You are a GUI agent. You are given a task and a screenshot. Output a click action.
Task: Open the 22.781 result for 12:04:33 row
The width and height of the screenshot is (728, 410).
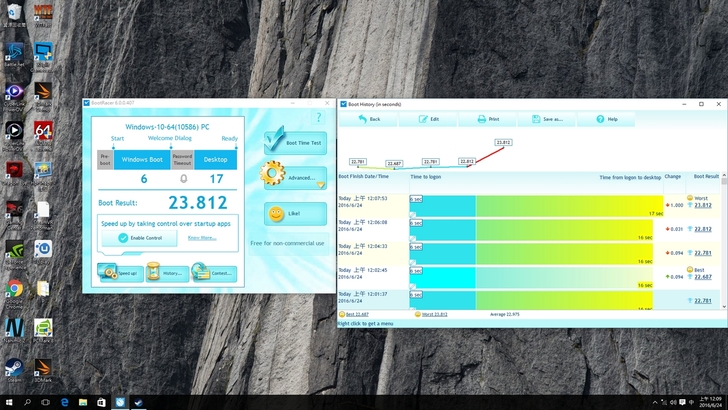(x=702, y=253)
